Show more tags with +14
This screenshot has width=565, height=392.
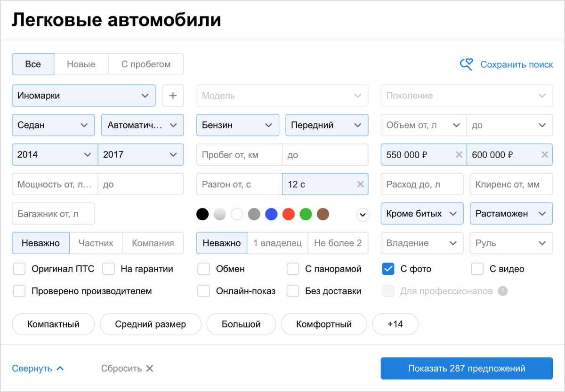click(x=395, y=324)
